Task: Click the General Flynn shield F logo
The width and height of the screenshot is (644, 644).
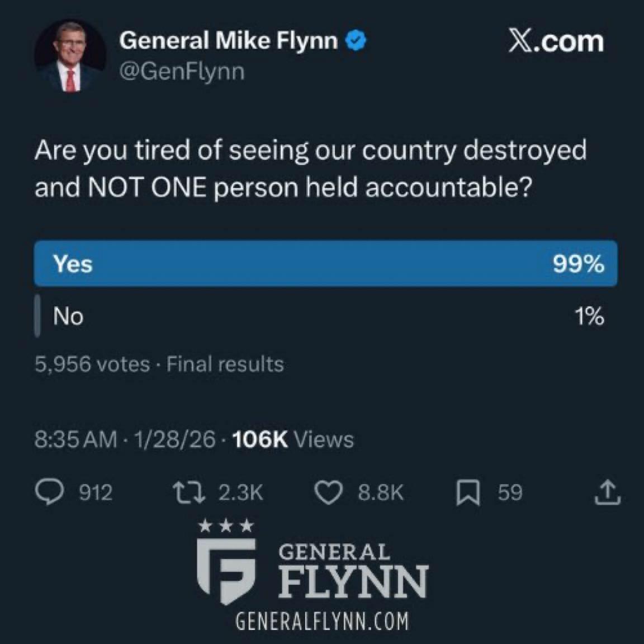Action: [226, 570]
